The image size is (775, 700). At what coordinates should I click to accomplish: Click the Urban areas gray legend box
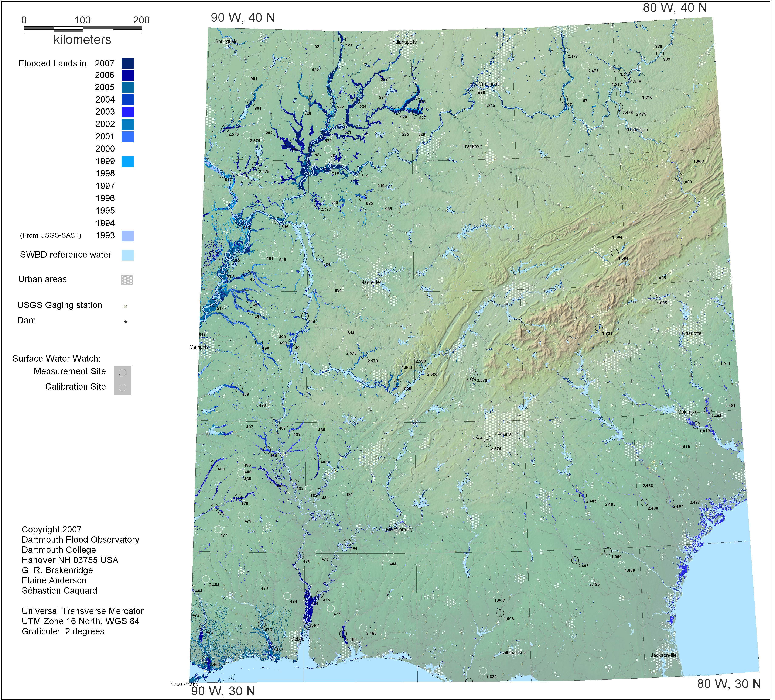coord(127,280)
